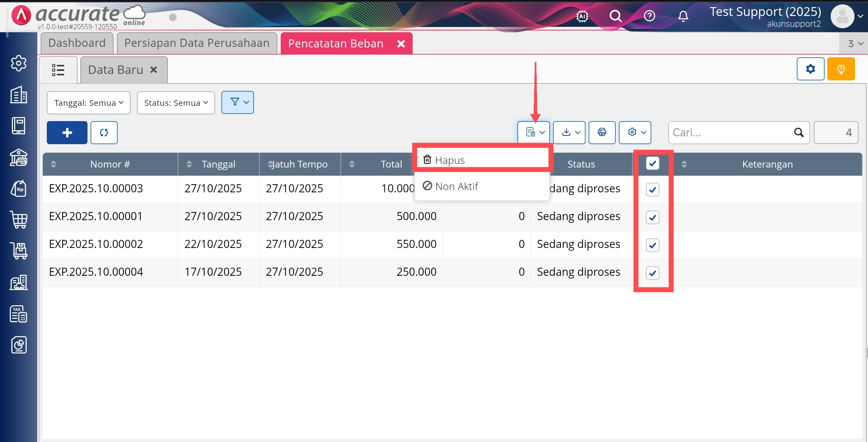Uncheck the select-all header checkbox
Viewport: 868px width, 442px height.
652,164
